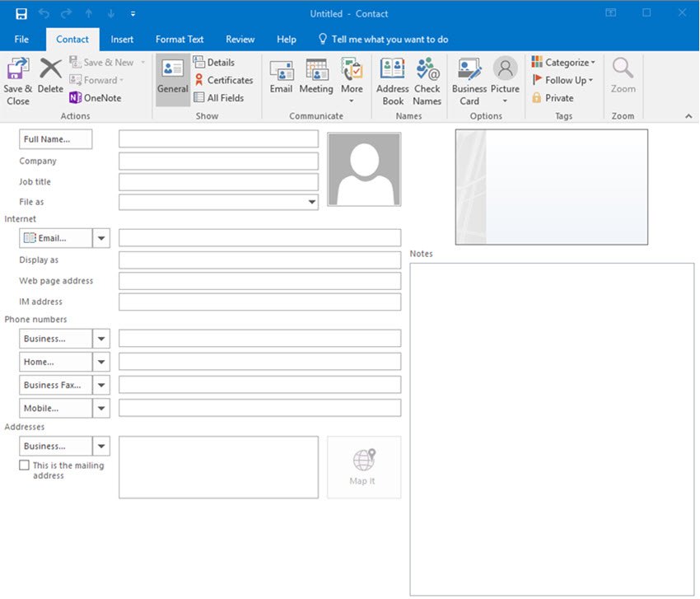Open the Email type dropdown arrow
Screen dimensions: 700x599
pyautogui.click(x=101, y=238)
